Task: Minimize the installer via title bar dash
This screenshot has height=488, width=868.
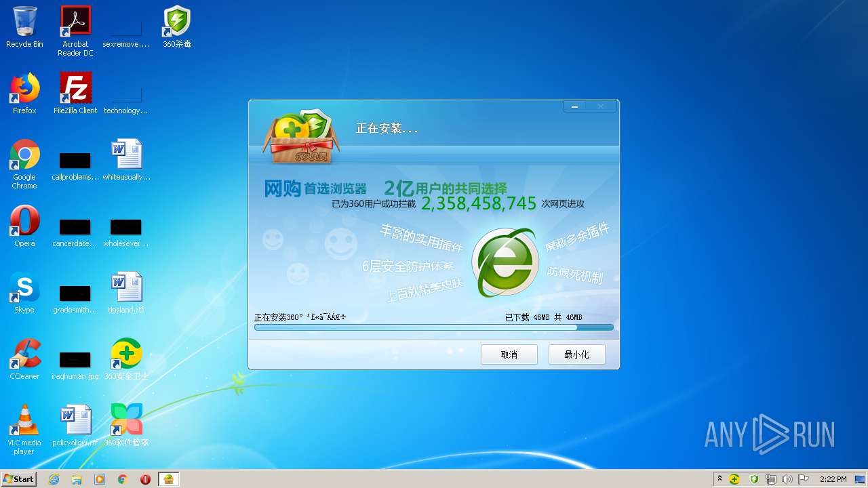Action: [574, 106]
